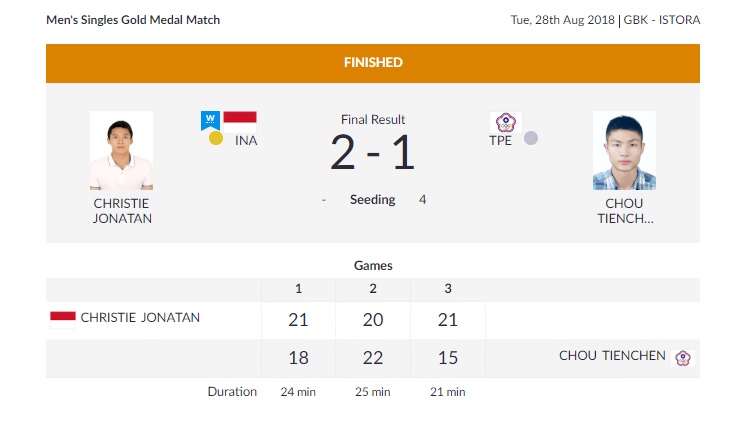Click the Chinese Taipei flag near TPE

click(x=505, y=122)
